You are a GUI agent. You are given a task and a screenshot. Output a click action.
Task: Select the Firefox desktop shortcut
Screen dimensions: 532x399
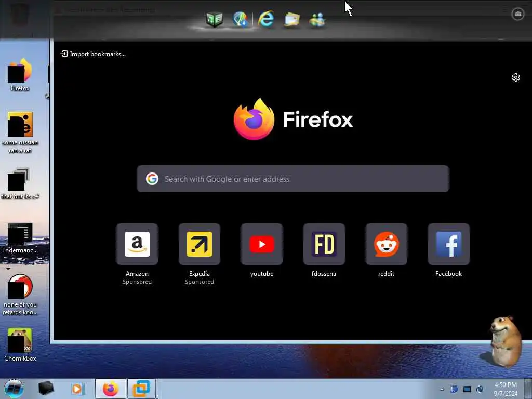pyautogui.click(x=20, y=75)
